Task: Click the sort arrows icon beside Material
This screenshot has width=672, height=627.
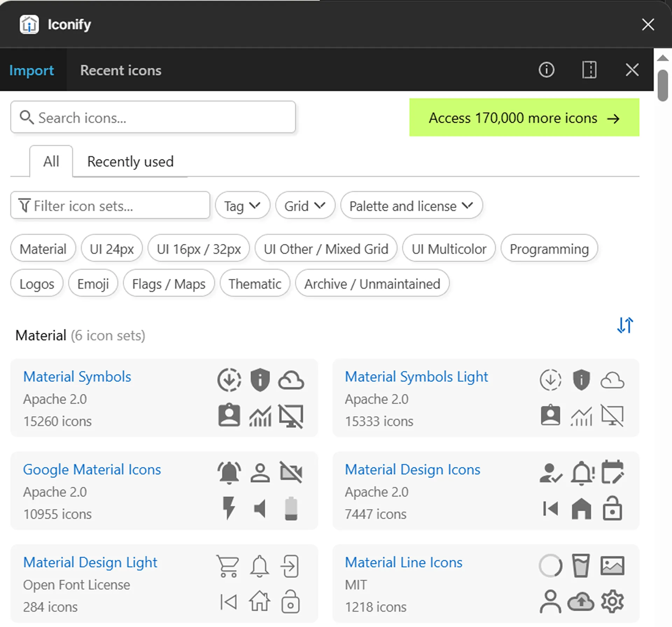Action: tap(625, 325)
